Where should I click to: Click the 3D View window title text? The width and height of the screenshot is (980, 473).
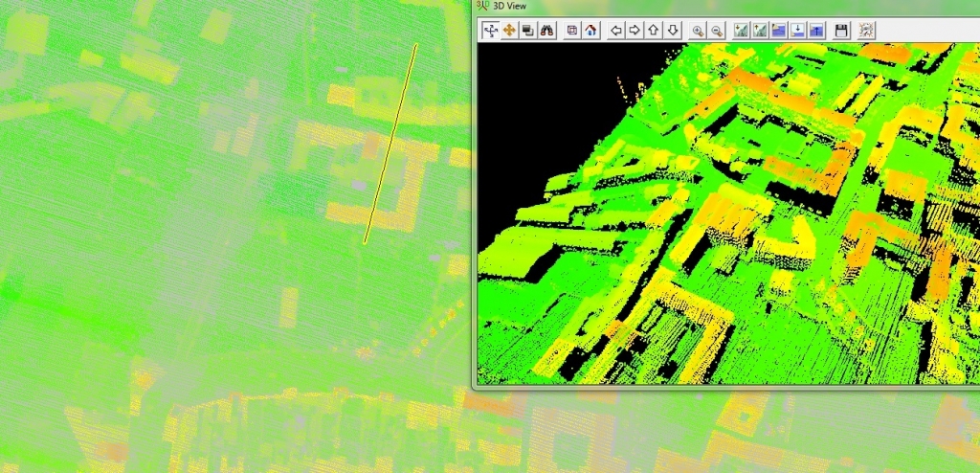pos(510,7)
